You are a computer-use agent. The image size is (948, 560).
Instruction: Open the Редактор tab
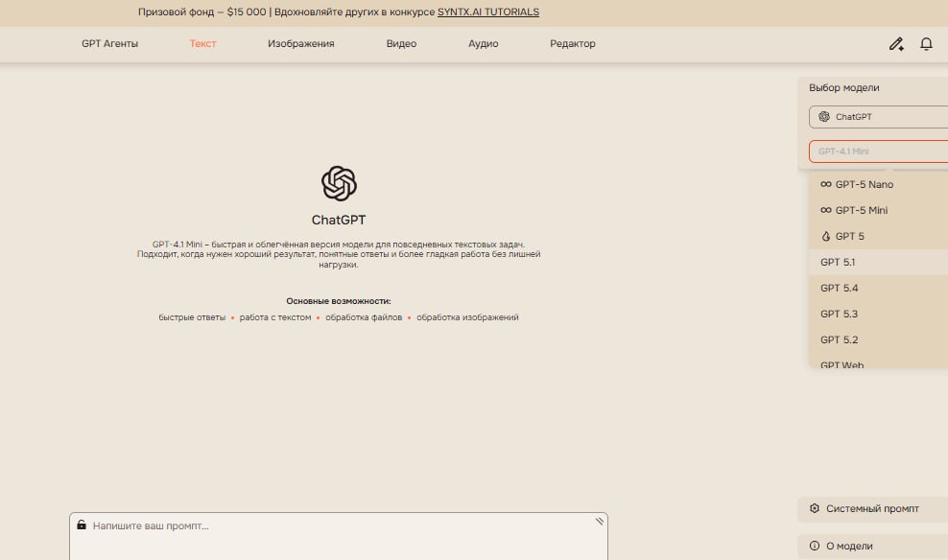click(573, 43)
